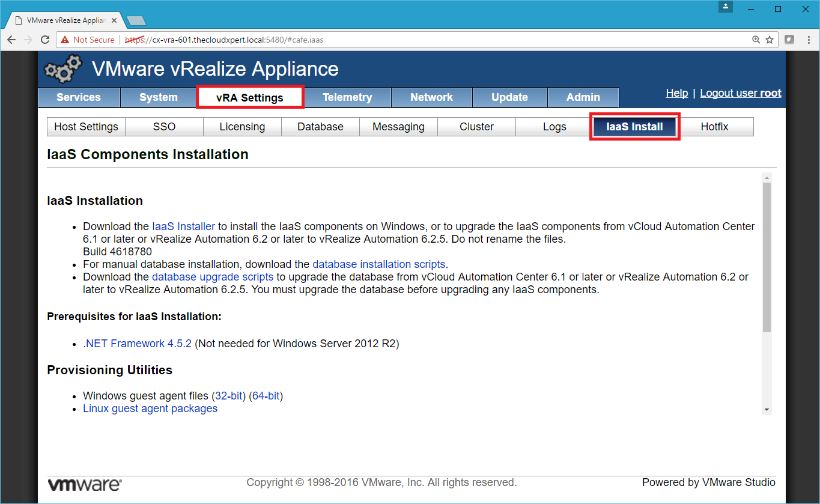This screenshot has width=820, height=504.
Task: Download the IaaS Installer link
Action: coord(183,226)
